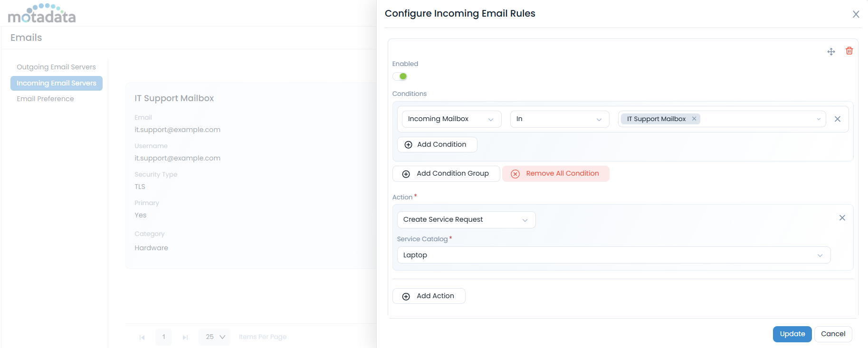Expand the In operator dropdown
The image size is (868, 348).
click(x=559, y=119)
